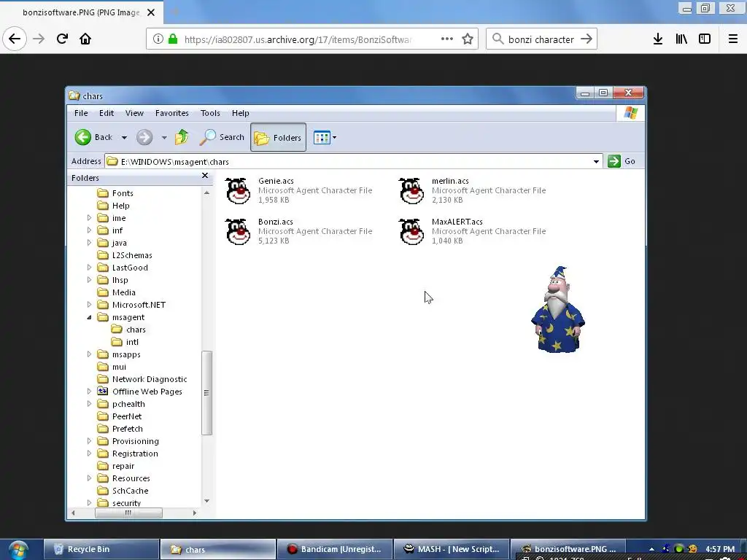Toggle Firefox sidebar view icon
Image resolution: width=747 pixels, height=560 pixels.
(x=705, y=39)
